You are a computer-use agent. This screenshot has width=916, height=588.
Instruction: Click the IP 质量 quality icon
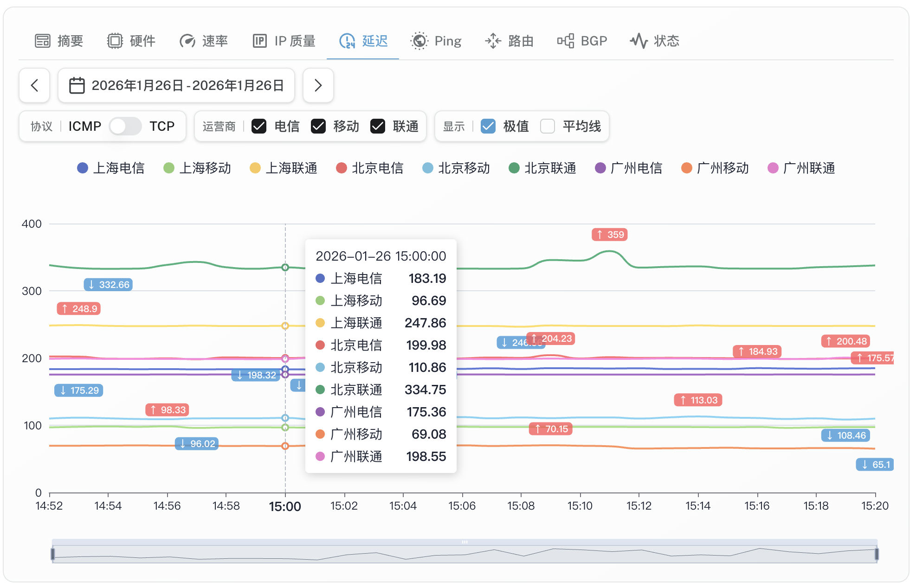click(x=260, y=40)
